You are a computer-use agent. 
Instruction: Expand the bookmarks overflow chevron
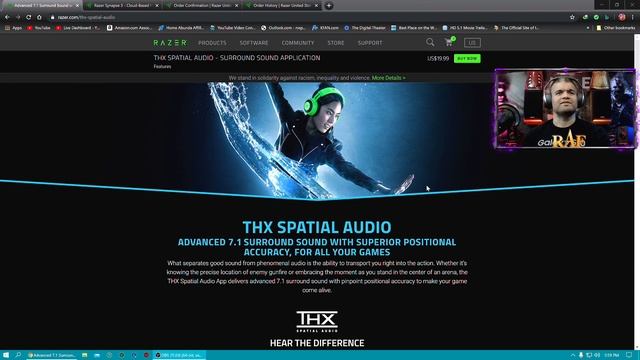[x=588, y=28]
